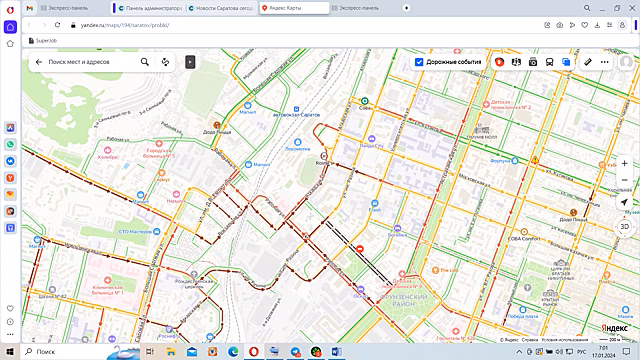Toggle the 3D map view
640x360 pixels.
[x=624, y=227]
